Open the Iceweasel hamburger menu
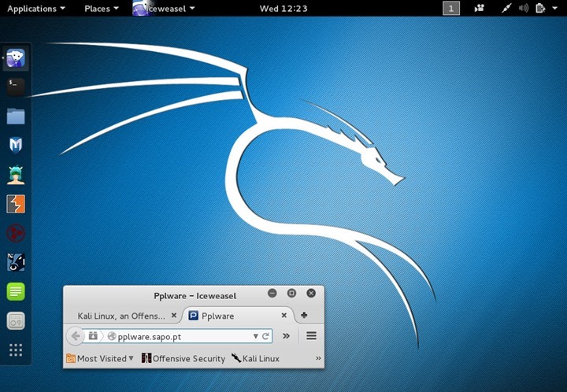This screenshot has height=392, width=567. (x=311, y=336)
